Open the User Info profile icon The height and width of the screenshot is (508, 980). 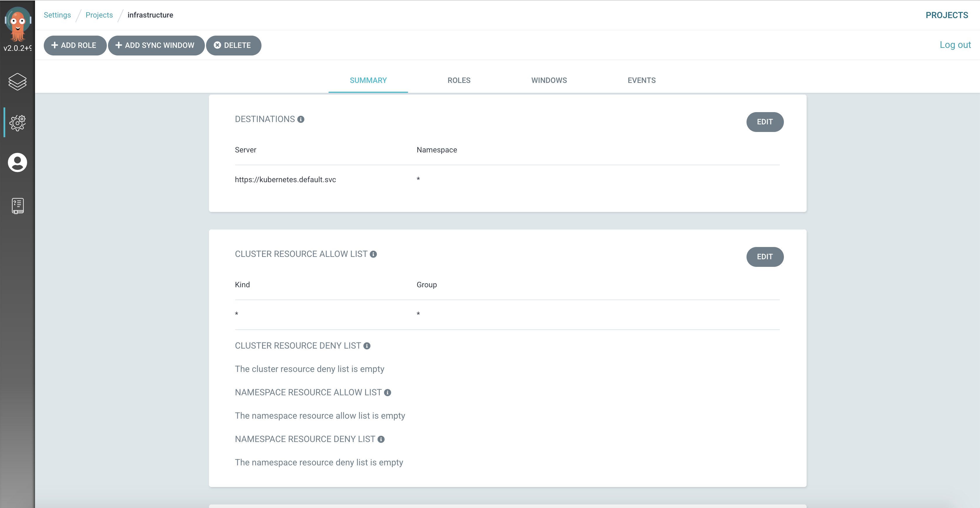tap(18, 163)
